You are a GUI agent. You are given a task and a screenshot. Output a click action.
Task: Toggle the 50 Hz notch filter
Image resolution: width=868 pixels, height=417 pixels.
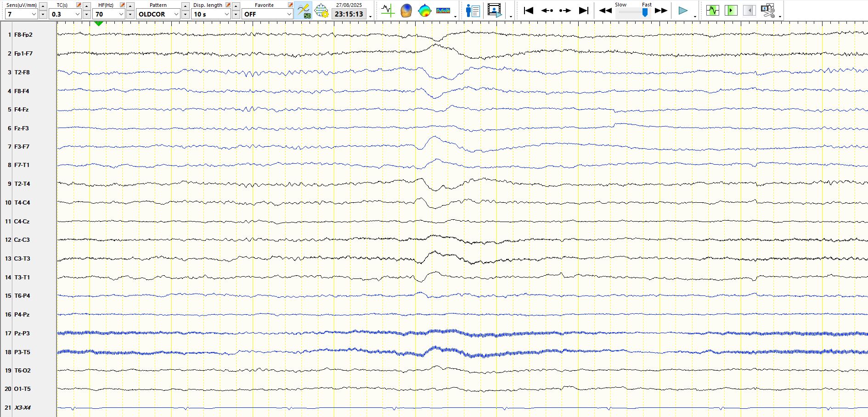click(x=303, y=10)
